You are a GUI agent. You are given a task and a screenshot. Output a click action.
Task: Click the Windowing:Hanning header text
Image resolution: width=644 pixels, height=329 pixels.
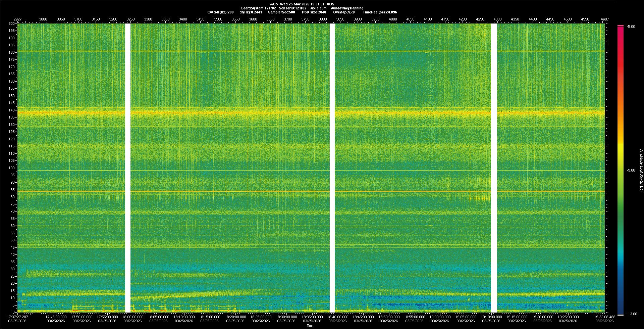(x=347, y=8)
